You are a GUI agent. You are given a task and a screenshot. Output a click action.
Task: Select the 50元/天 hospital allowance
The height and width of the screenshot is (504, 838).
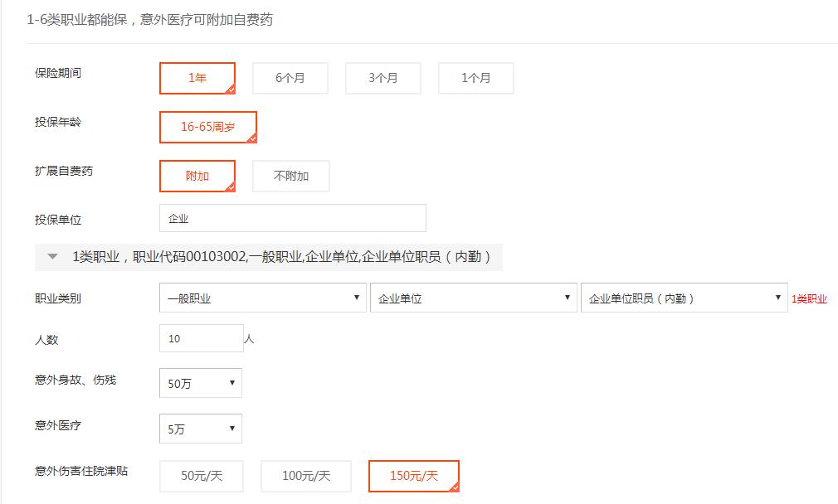(201, 475)
